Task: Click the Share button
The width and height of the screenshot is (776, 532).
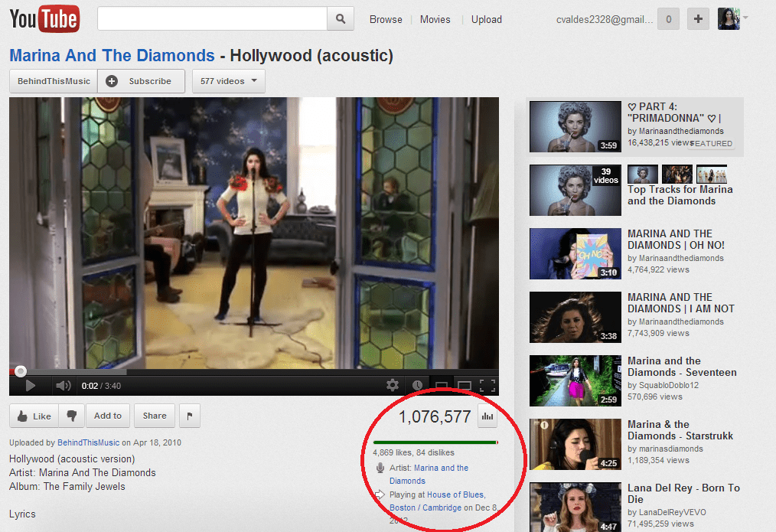Action: point(155,416)
